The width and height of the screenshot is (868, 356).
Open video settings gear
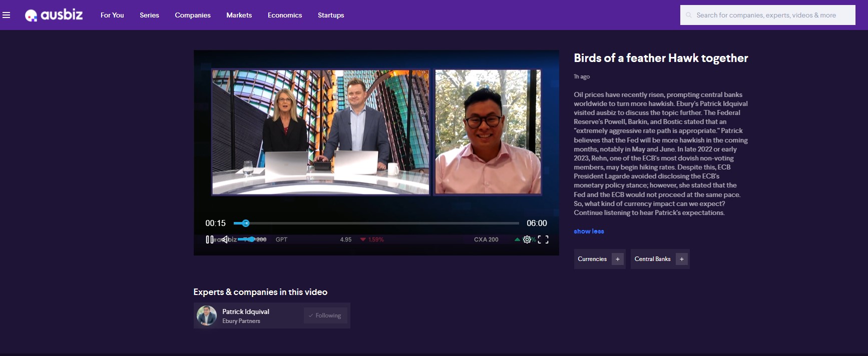(x=527, y=239)
